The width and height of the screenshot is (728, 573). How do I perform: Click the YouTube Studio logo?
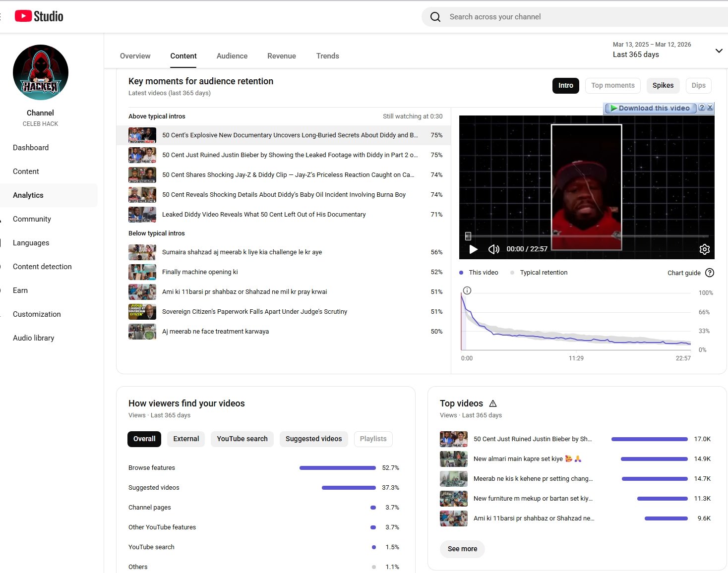[39, 16]
